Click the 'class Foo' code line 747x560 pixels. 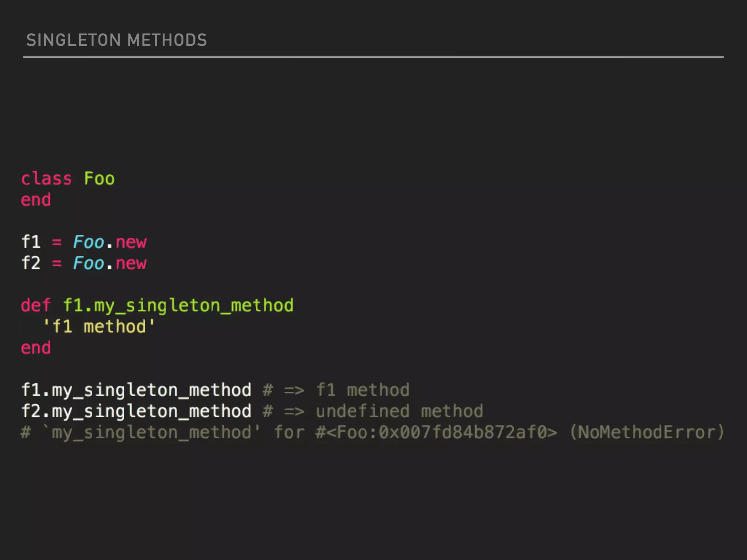click(68, 179)
